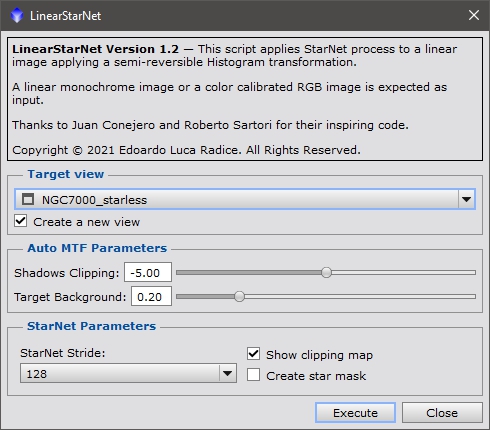Viewport: 490px width, 430px height.
Task: Disable the Show clipping map checkbox
Action: 253,354
